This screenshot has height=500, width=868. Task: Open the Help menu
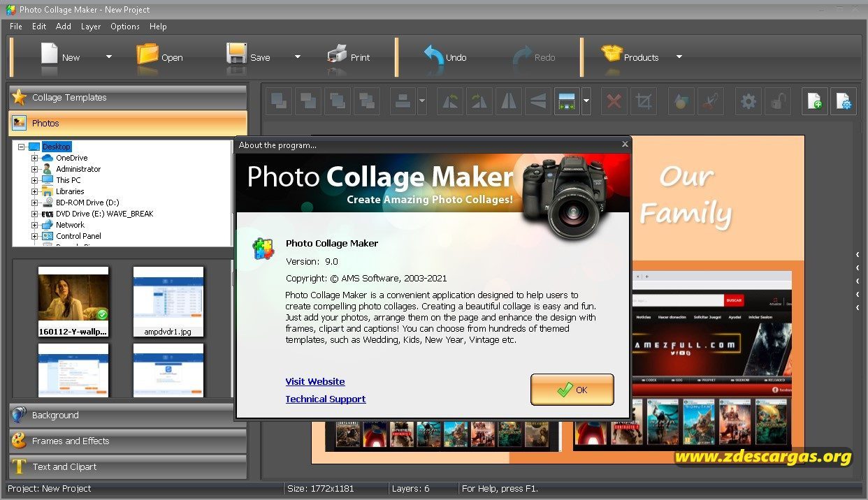(x=158, y=27)
